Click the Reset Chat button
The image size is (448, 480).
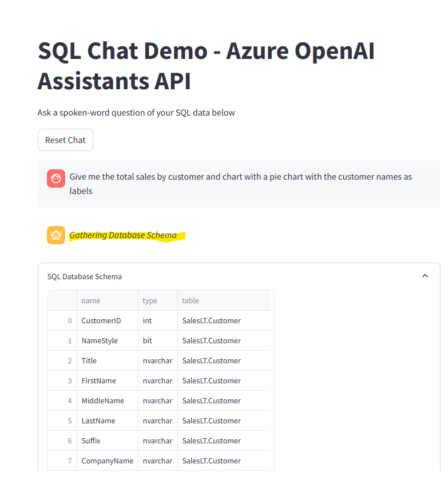click(x=65, y=140)
